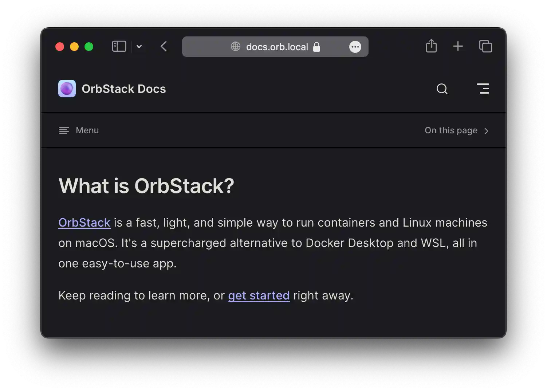Toggle the Safari sidebar
The height and width of the screenshot is (392, 547).
(119, 46)
